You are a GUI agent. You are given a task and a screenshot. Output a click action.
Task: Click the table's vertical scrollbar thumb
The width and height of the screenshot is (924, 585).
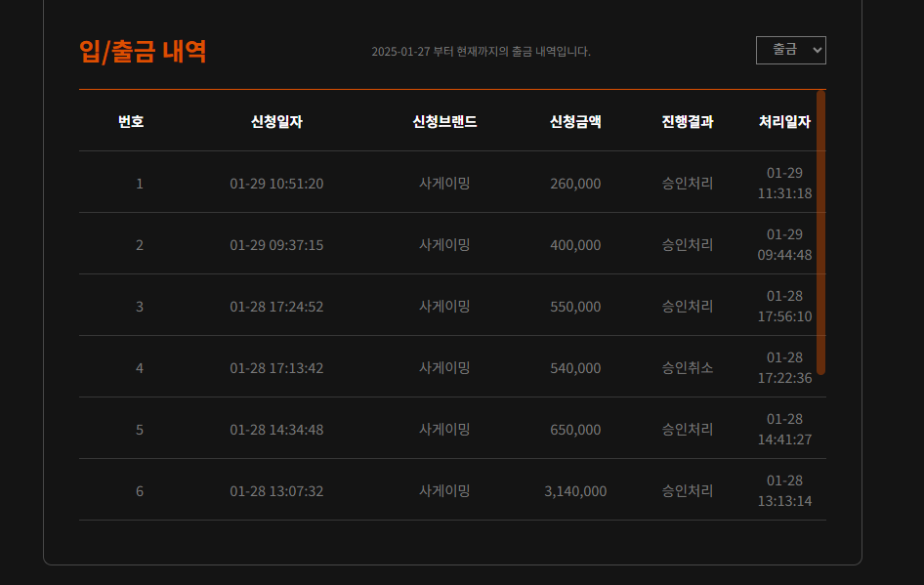(x=820, y=232)
